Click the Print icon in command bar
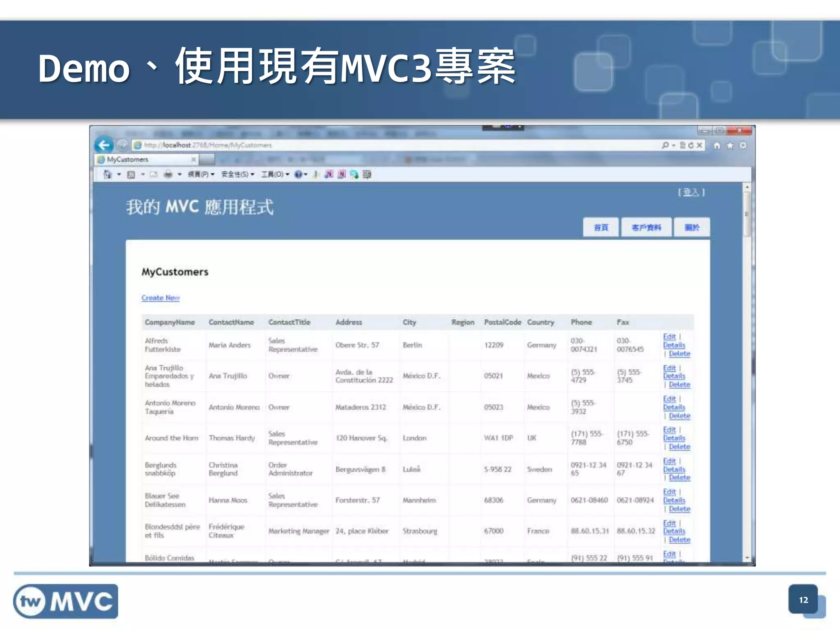The image size is (840, 630). point(168,175)
